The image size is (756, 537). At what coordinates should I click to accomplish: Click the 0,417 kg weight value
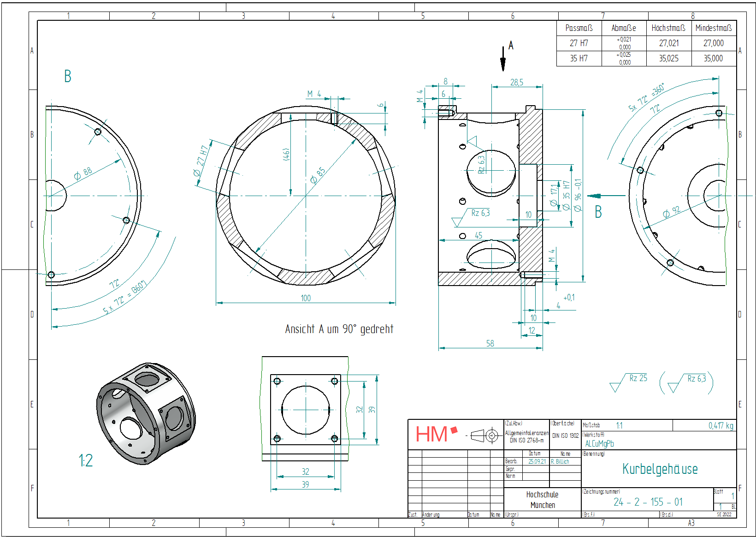click(x=721, y=425)
